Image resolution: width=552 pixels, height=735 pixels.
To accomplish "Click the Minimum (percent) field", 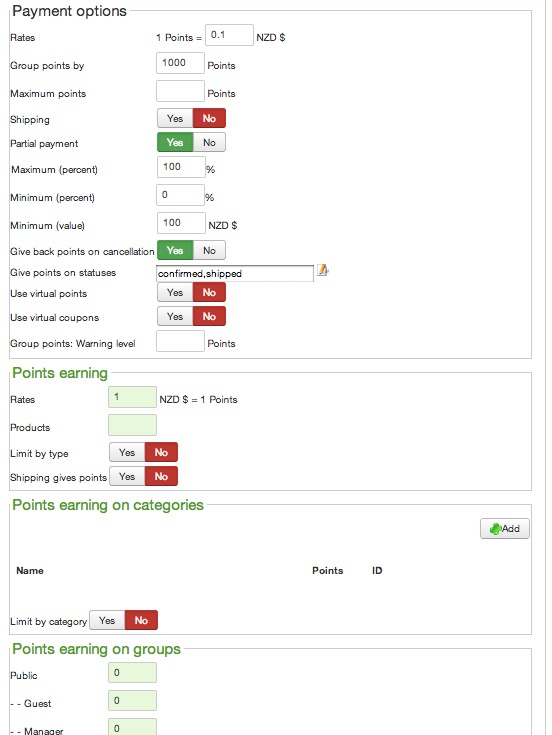I will (x=180, y=195).
